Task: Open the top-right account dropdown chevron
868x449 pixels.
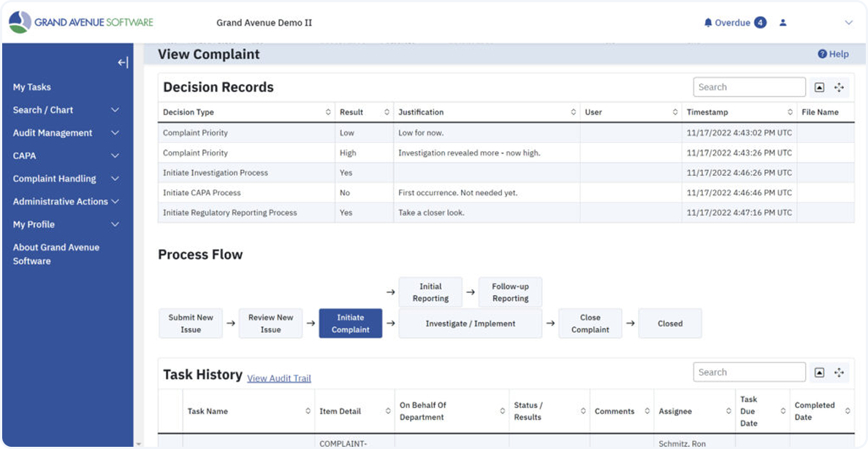Action: tap(848, 23)
